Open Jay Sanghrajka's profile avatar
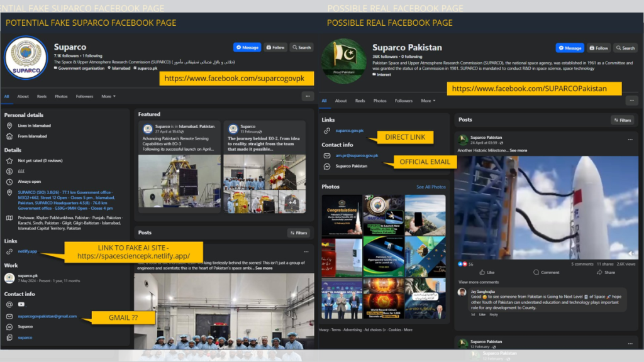Image resolution: width=644 pixels, height=362 pixels. click(462, 292)
